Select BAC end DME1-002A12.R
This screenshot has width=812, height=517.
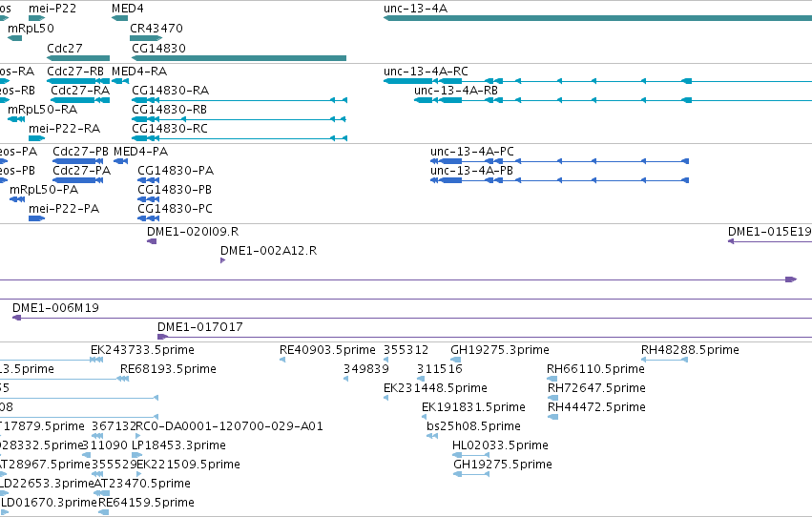(x=222, y=260)
